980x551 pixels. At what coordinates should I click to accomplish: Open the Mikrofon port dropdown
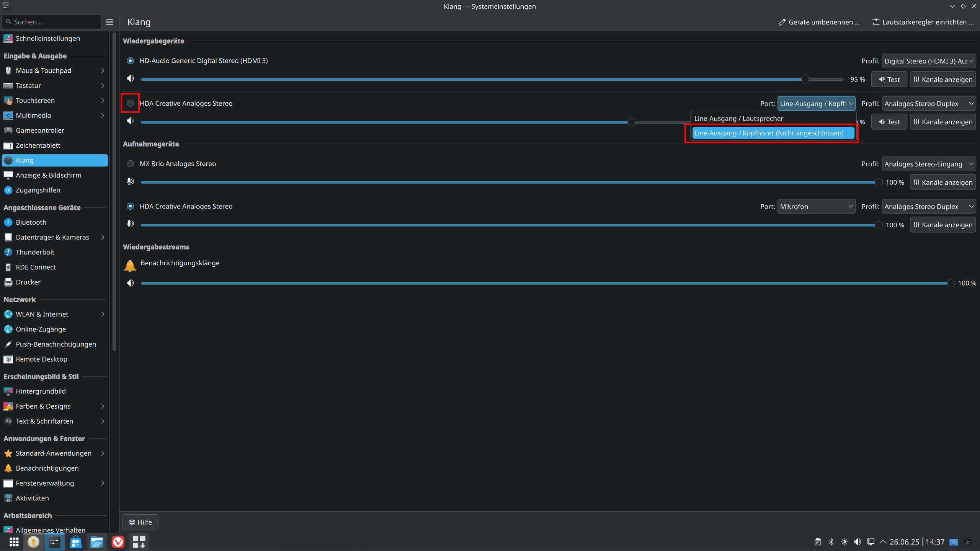coord(816,207)
